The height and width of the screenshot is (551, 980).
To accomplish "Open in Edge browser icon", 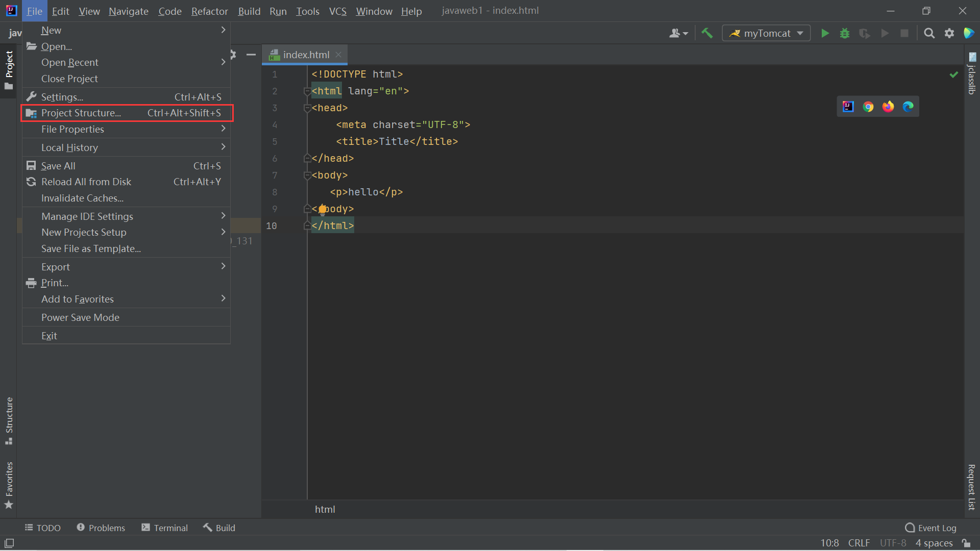I will click(x=908, y=107).
